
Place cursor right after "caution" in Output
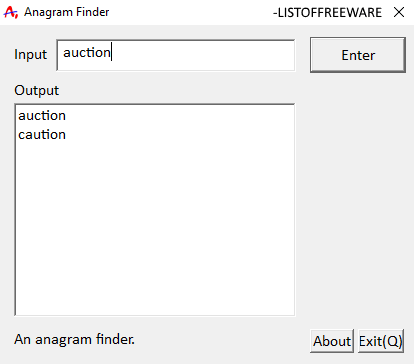pos(67,135)
